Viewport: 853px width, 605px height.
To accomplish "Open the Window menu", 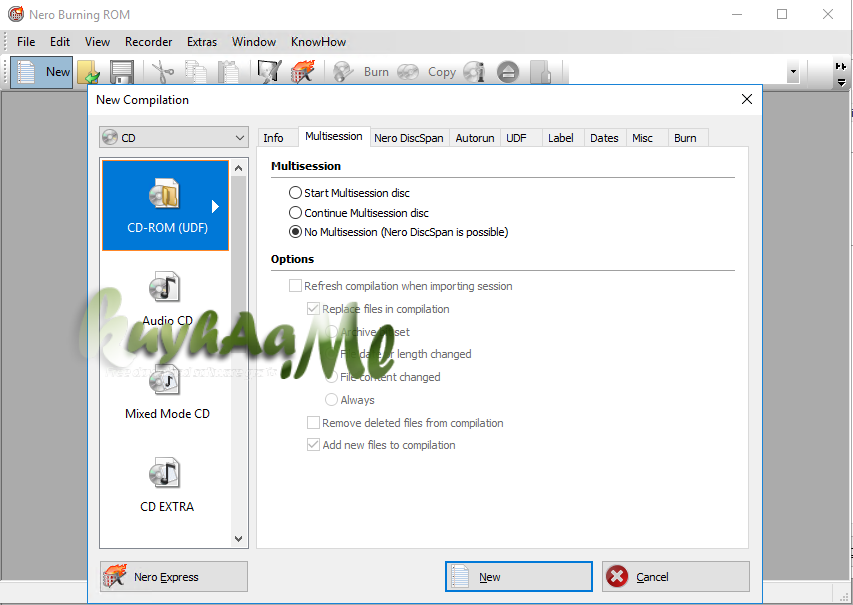I will [x=254, y=42].
